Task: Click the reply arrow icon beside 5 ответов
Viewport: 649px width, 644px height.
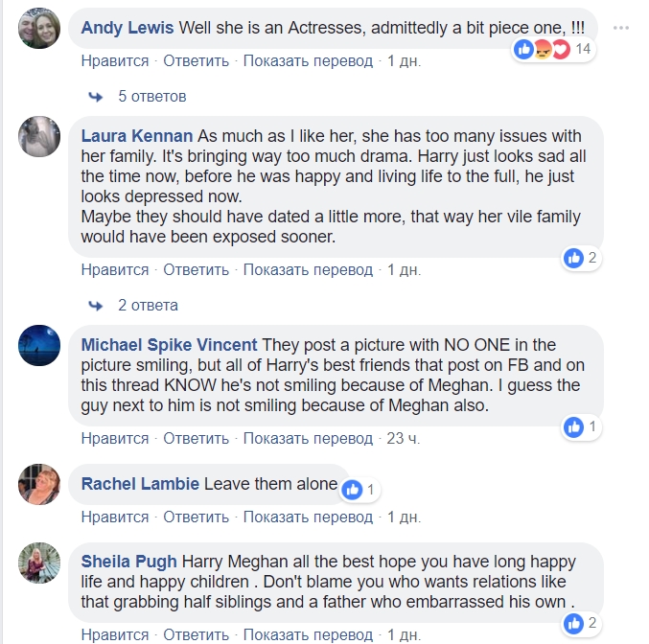Action: (x=96, y=97)
